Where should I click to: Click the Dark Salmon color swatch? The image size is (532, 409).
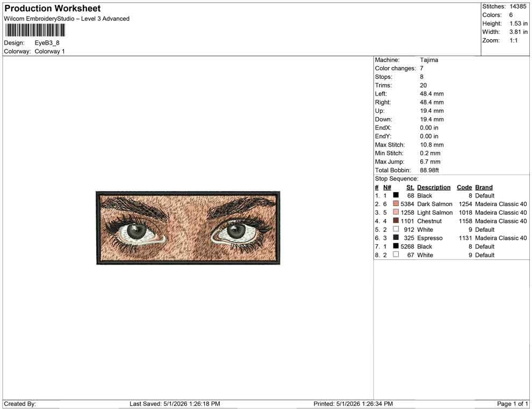396,203
